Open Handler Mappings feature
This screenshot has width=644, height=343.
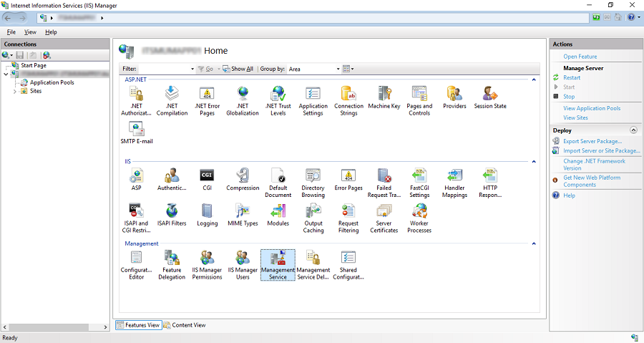click(x=454, y=183)
